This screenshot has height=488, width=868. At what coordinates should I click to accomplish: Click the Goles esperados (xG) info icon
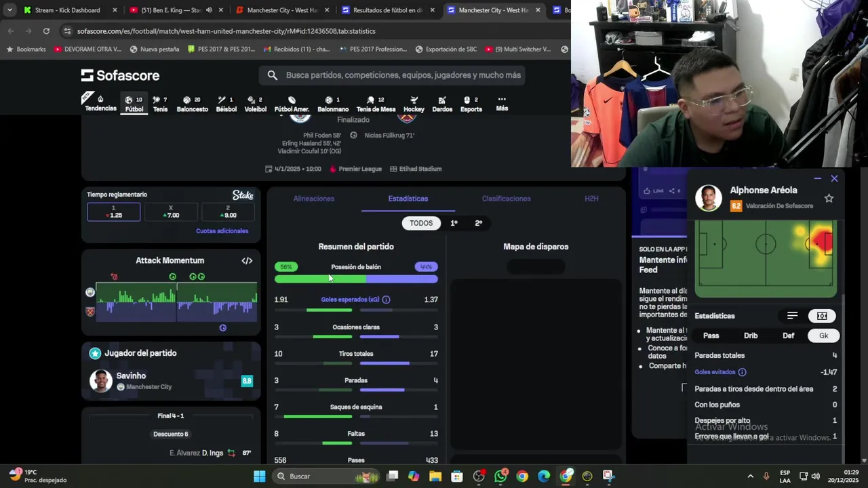pos(386,300)
